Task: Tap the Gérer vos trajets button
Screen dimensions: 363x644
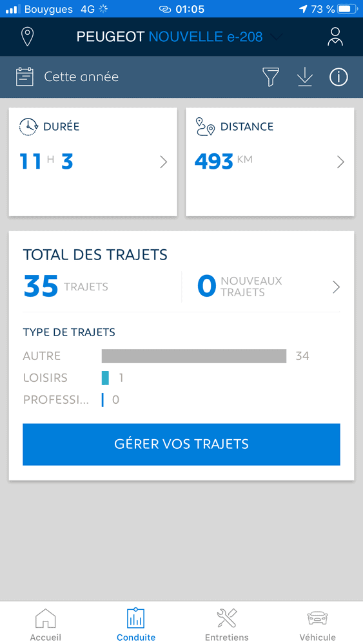Action: coord(181,444)
